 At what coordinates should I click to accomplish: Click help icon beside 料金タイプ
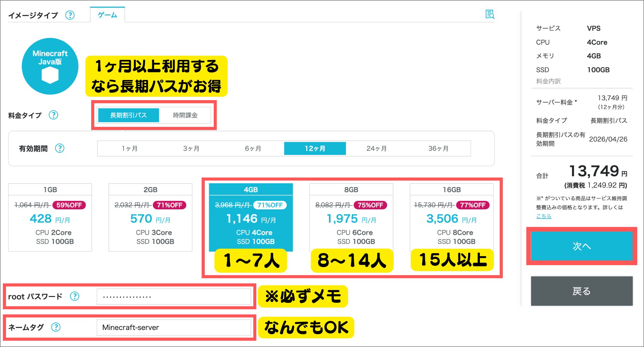[x=53, y=115]
